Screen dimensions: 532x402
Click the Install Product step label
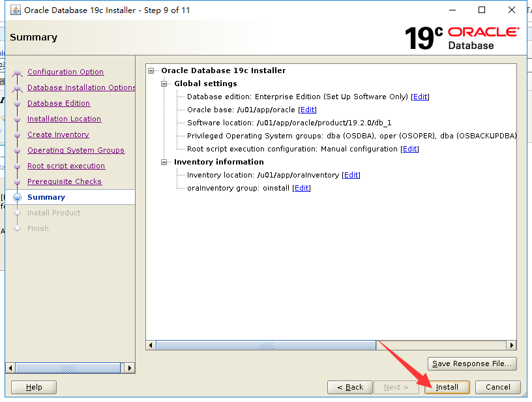[x=53, y=213]
